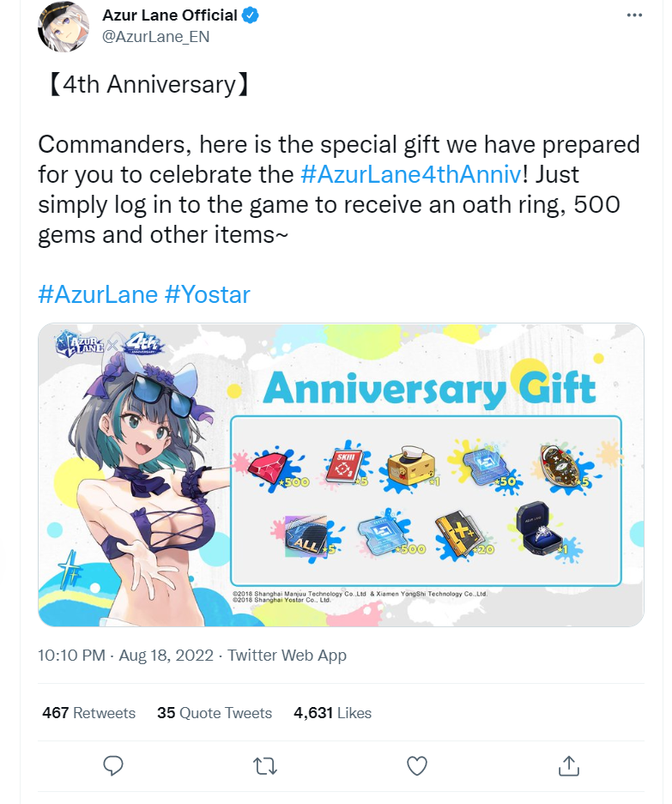672x804 pixels.
Task: Open the Anniversary Gift image thumbnail
Action: click(x=341, y=475)
